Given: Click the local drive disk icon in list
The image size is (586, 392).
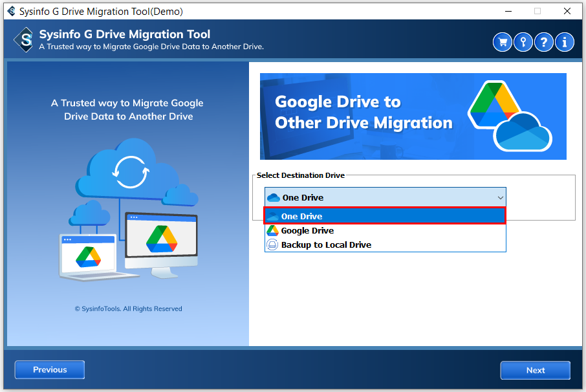Looking at the screenshot, I should [x=272, y=245].
